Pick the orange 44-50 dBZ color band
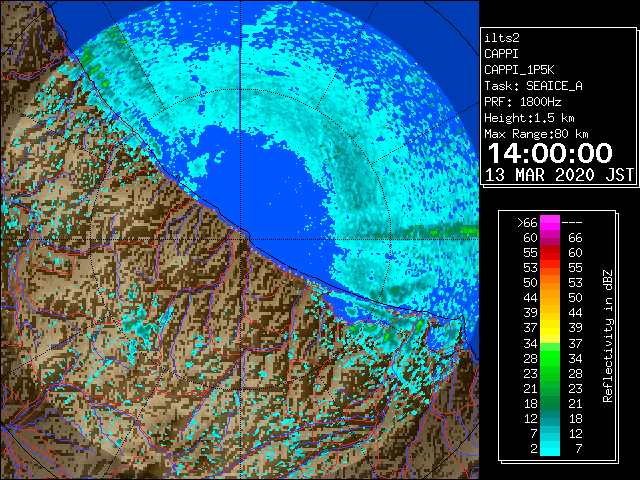 (550, 298)
